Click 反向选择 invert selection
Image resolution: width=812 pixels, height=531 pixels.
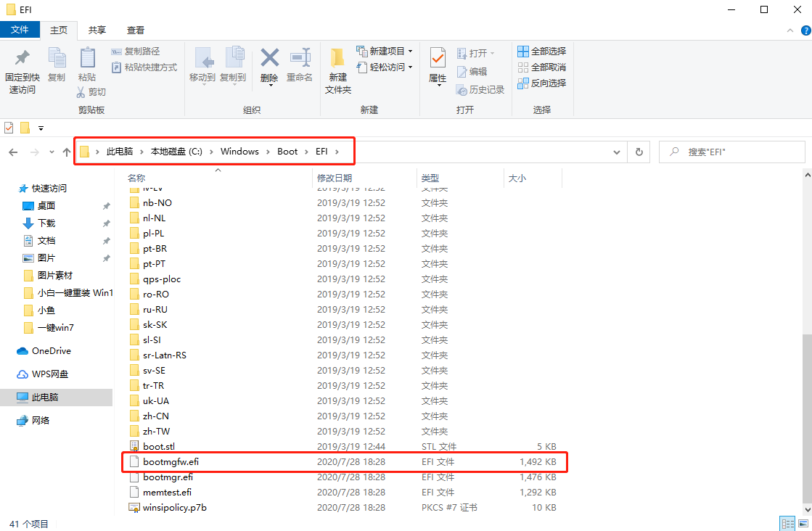click(541, 83)
